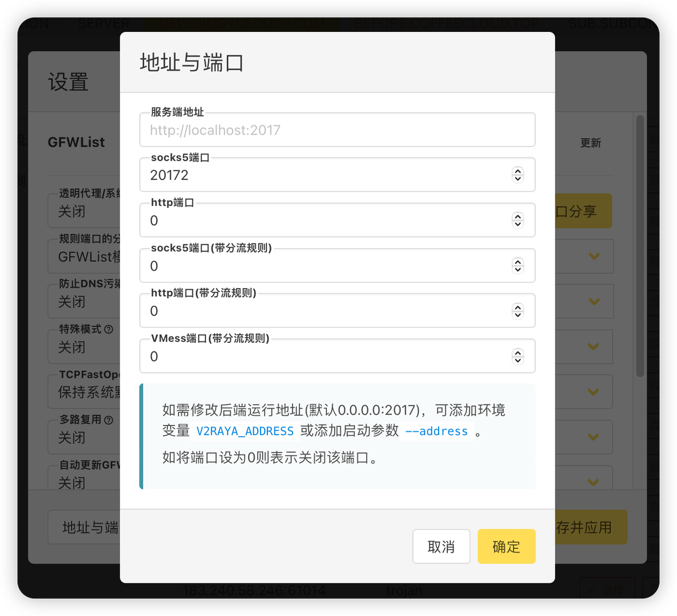
Task: Click the yellow 保存并应用 button
Action: [x=591, y=527]
